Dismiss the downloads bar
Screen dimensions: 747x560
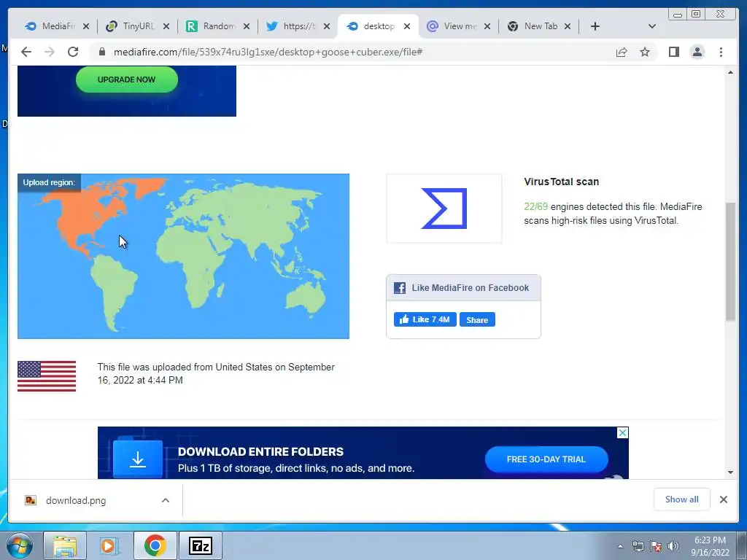point(724,499)
